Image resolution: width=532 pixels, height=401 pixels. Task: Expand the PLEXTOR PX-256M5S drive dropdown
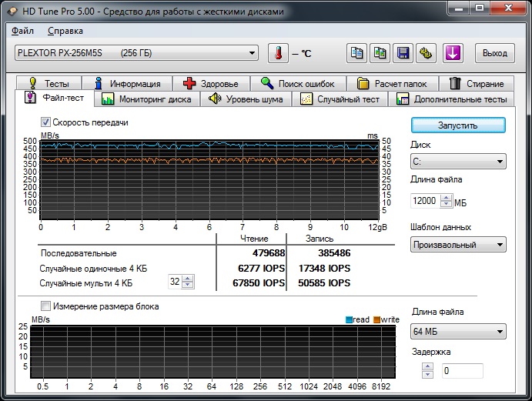(136, 53)
